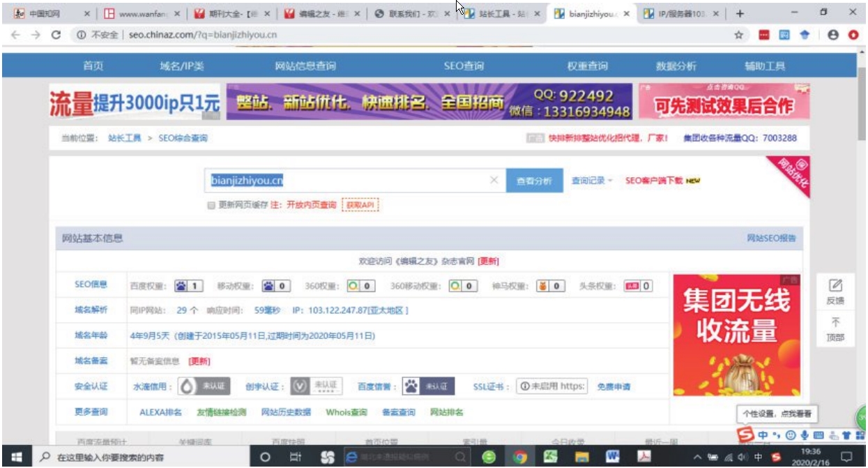Open the 反馈 feedback side button

coord(835,292)
